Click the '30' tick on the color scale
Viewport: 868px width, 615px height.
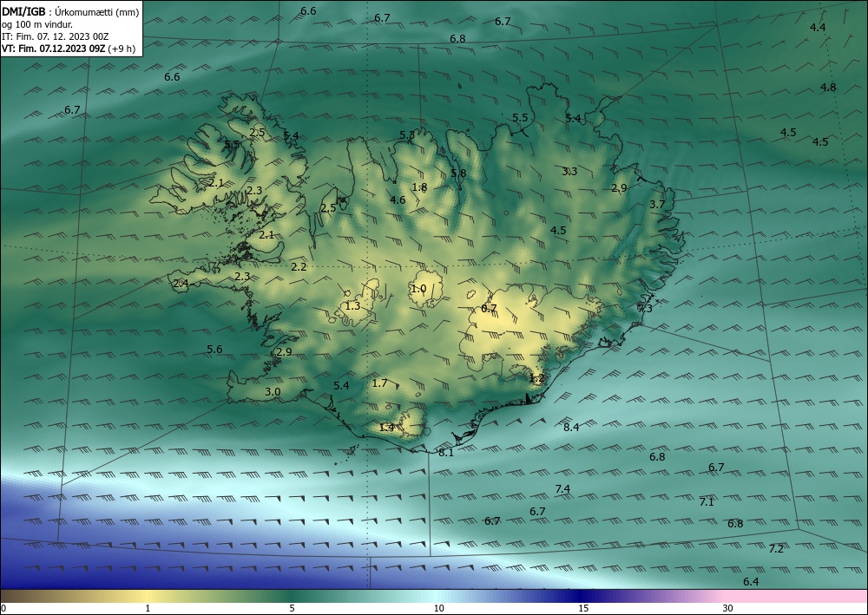click(x=728, y=609)
